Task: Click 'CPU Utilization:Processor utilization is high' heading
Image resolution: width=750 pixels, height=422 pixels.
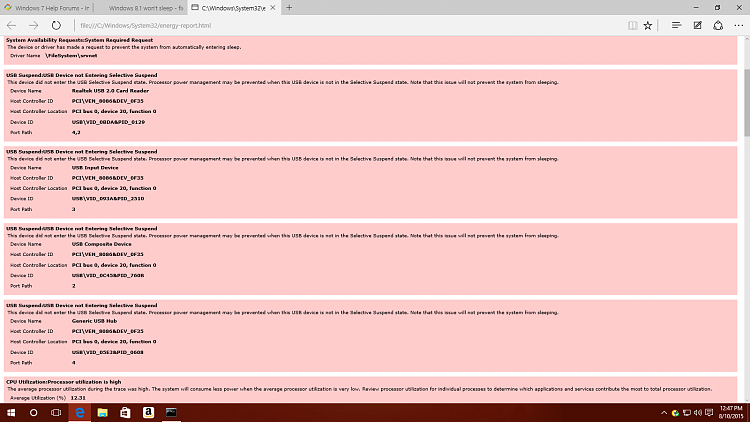Action: (x=64, y=382)
